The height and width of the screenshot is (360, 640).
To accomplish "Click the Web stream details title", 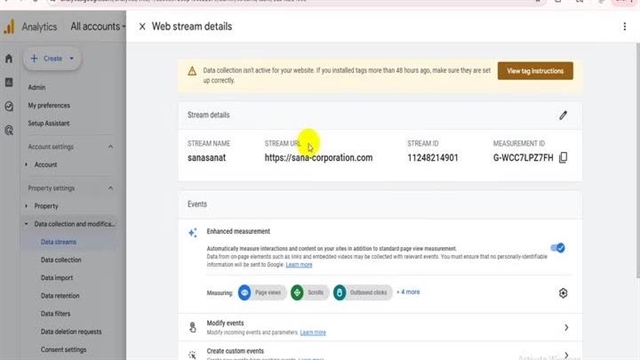I will coord(192,27).
